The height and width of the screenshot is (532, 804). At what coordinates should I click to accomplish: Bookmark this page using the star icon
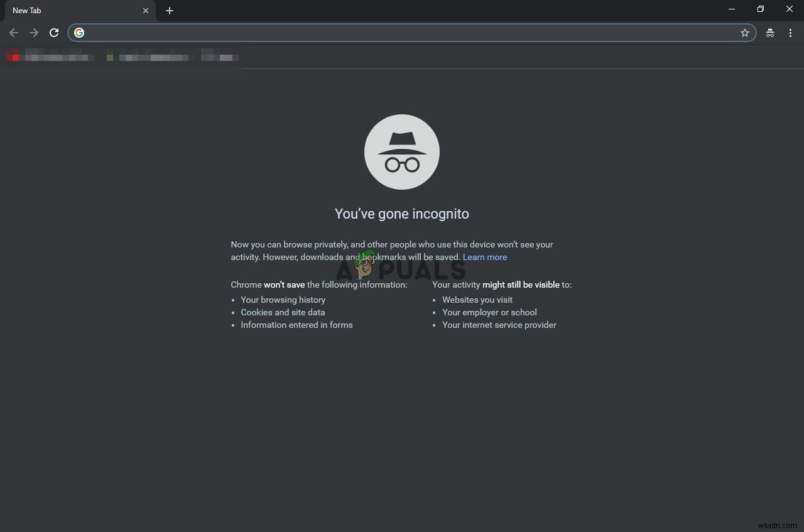pos(745,33)
